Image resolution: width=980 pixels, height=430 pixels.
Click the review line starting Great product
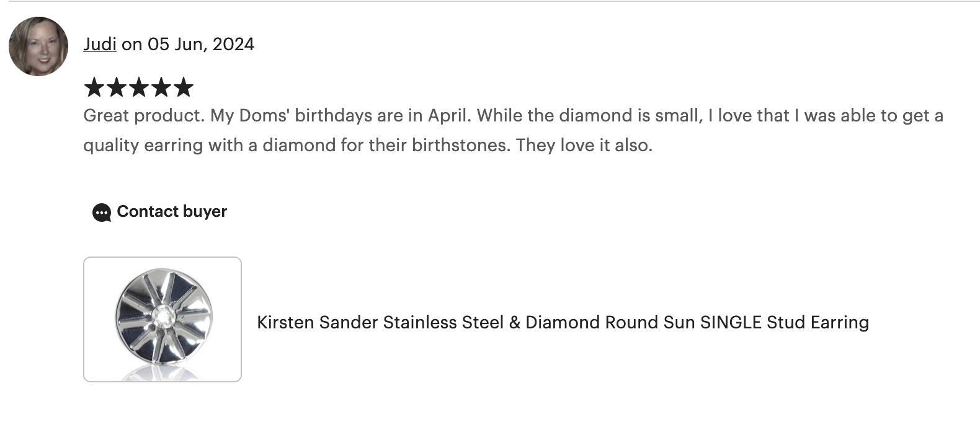click(514, 116)
